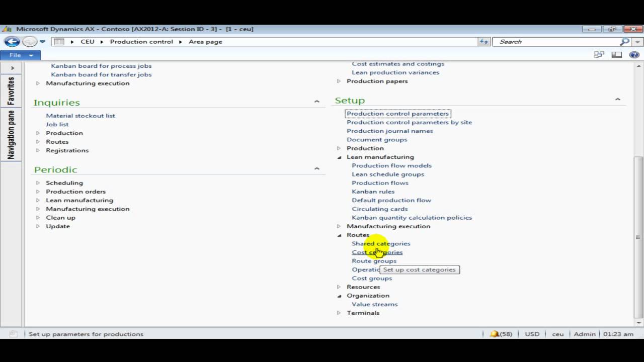Open the navigation history dropdown arrow
This screenshot has height=362, width=644.
click(x=42, y=42)
